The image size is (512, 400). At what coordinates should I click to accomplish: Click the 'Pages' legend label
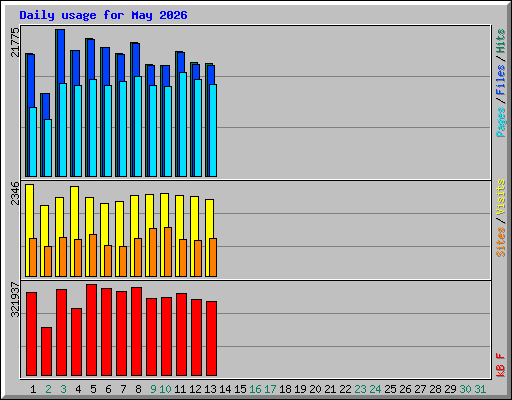[x=500, y=122]
